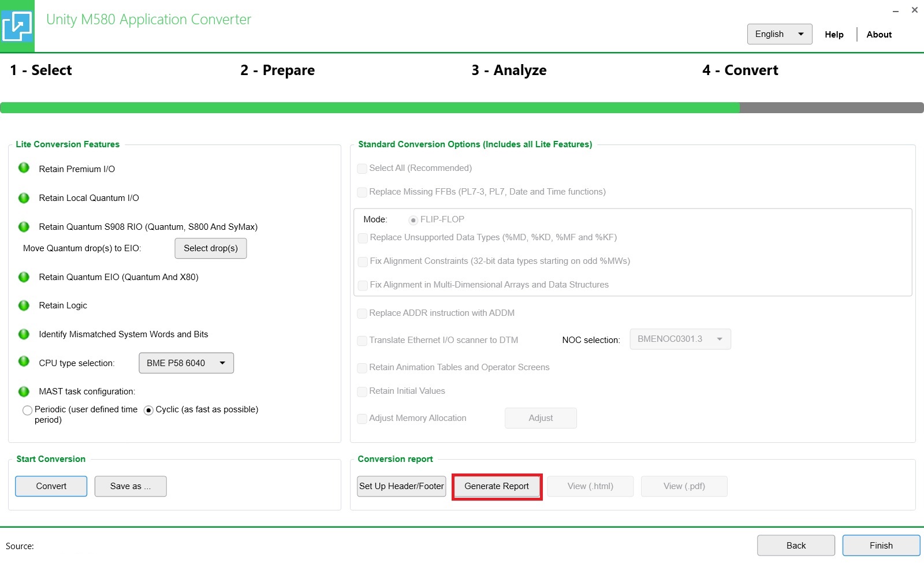The height and width of the screenshot is (563, 924).
Task: Click green indicator next to Retain Logic
Action: pos(24,305)
